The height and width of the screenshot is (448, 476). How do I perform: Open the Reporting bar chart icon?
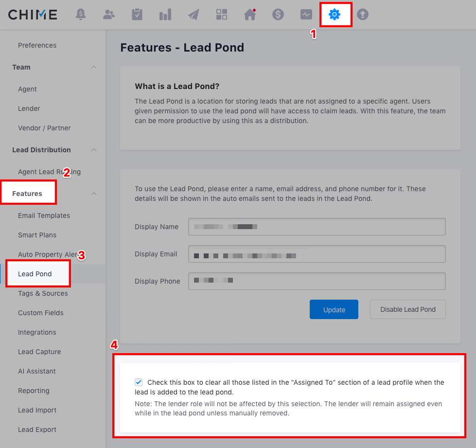pyautogui.click(x=165, y=15)
